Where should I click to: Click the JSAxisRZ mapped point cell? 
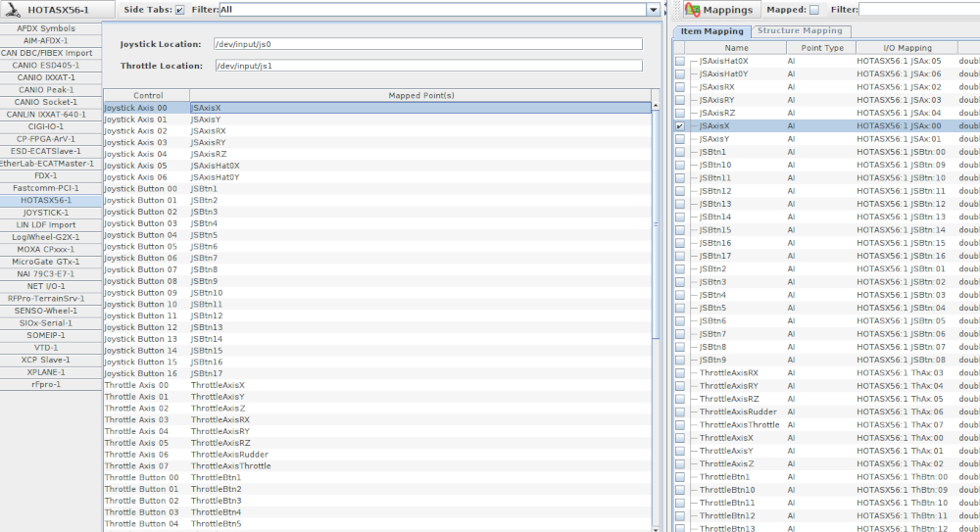click(x=420, y=155)
